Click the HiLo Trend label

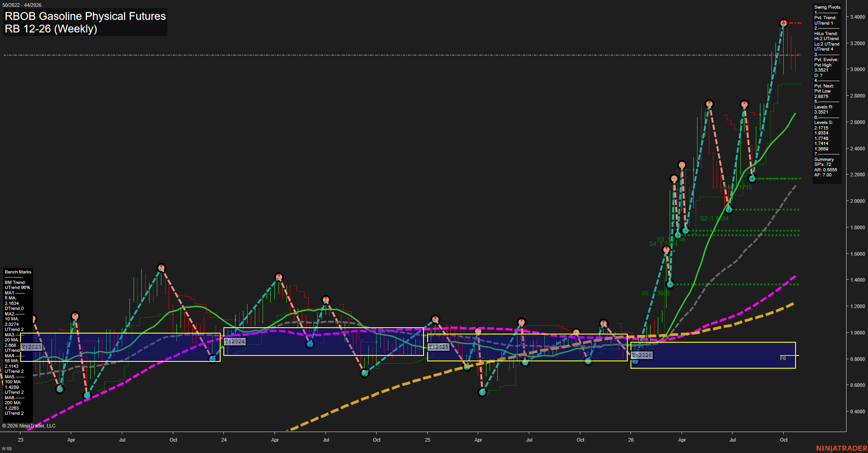point(826,34)
